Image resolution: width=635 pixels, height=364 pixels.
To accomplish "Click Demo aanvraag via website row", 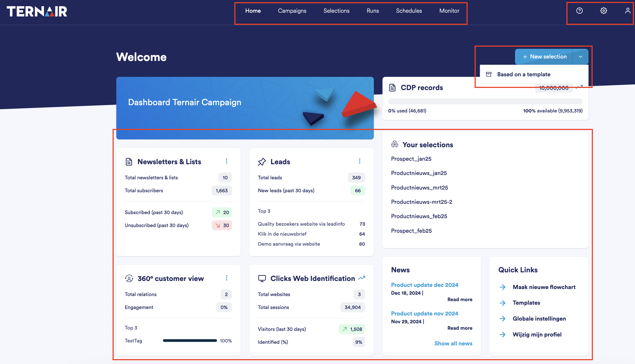I will coord(311,244).
